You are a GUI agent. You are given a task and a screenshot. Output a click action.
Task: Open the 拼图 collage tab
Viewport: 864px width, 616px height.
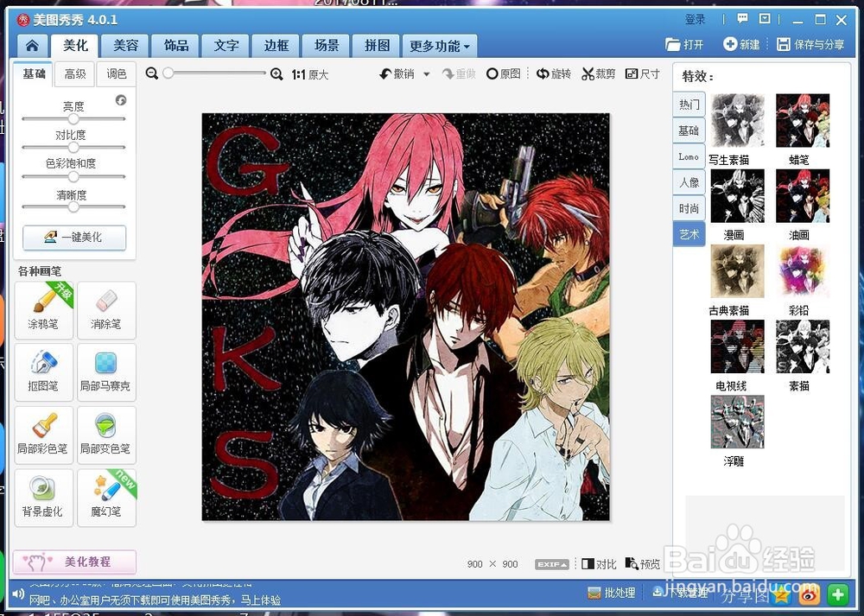click(377, 45)
